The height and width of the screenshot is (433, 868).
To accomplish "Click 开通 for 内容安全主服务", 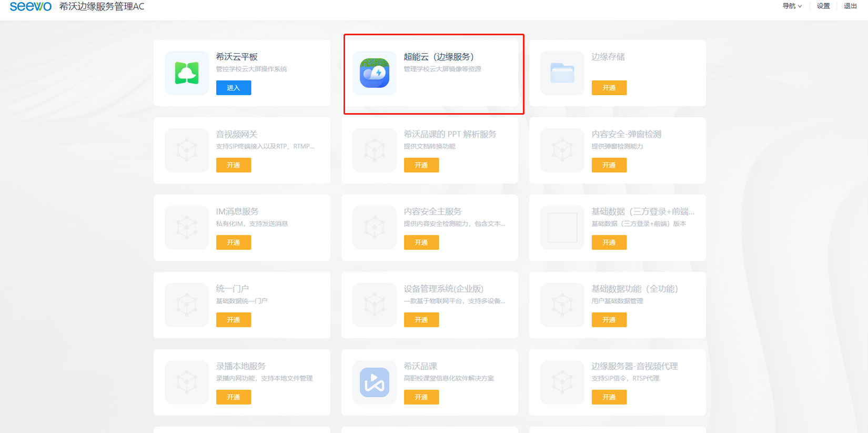I will (x=421, y=243).
